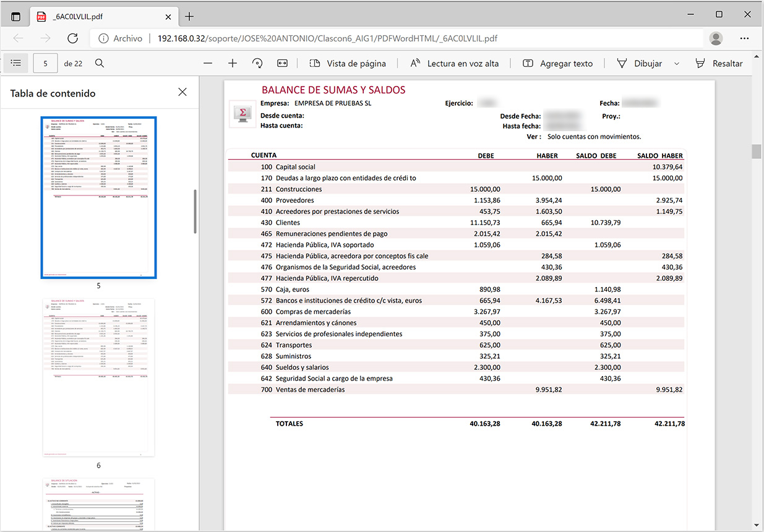The height and width of the screenshot is (532, 764).
Task: Activate the Resaltar highlighter tool
Action: point(719,63)
